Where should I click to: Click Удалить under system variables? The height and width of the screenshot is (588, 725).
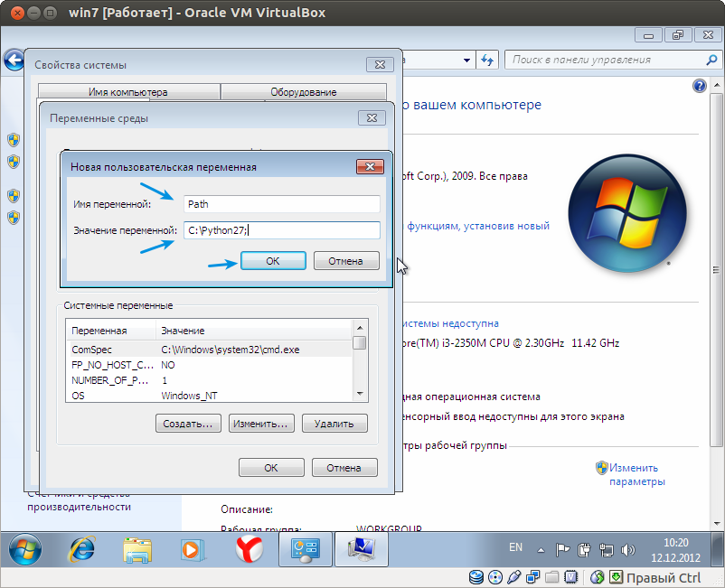334,424
